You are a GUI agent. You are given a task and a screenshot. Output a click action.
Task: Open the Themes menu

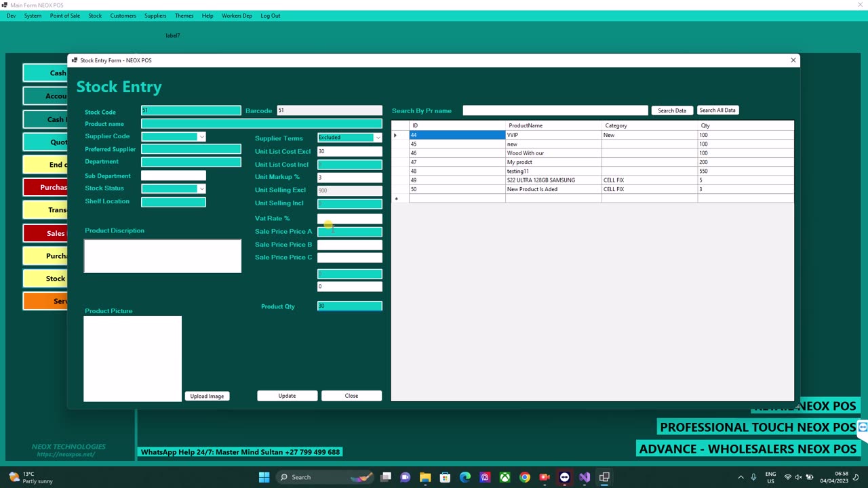184,16
